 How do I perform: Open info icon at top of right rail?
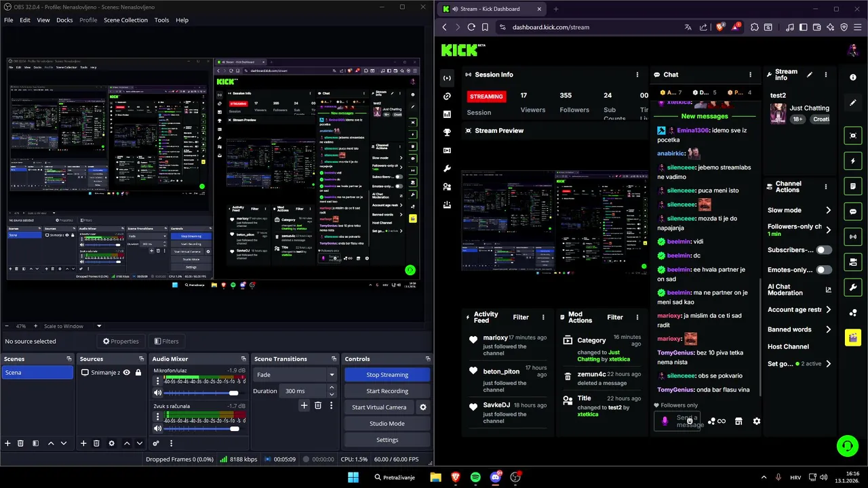pyautogui.click(x=853, y=77)
